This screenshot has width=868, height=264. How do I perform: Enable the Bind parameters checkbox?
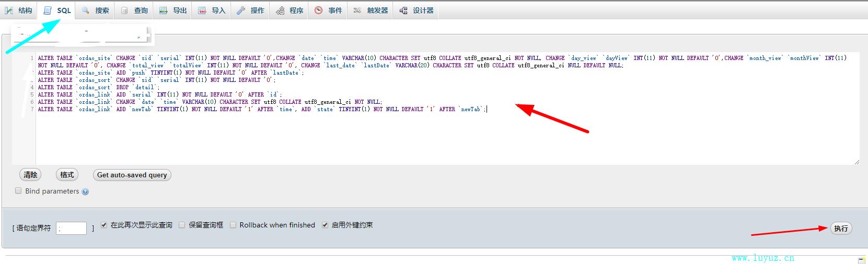[18, 191]
